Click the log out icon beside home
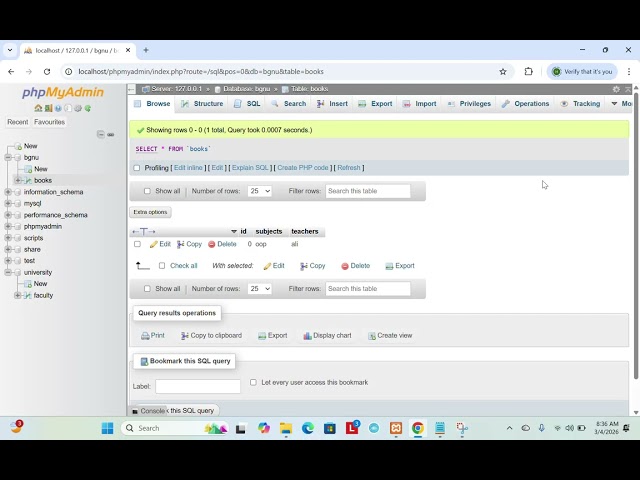 coord(48,108)
